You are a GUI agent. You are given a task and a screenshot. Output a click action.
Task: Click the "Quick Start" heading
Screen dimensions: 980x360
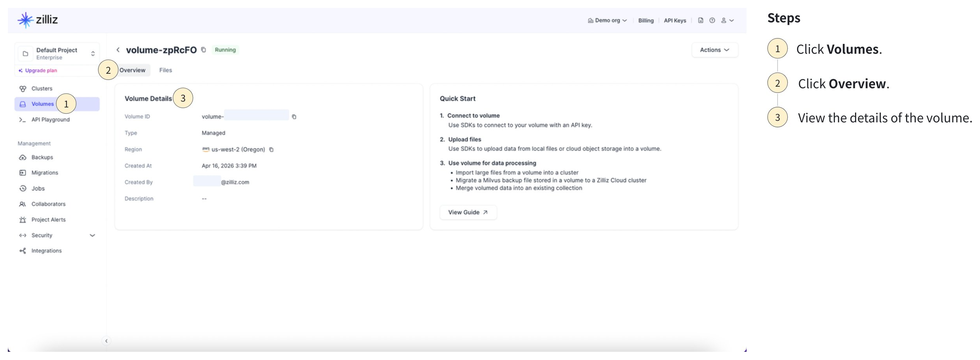click(457, 99)
